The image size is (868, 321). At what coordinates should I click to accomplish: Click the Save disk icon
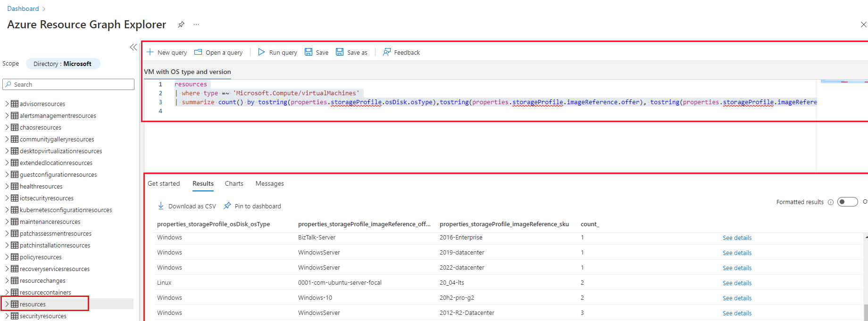(x=309, y=52)
